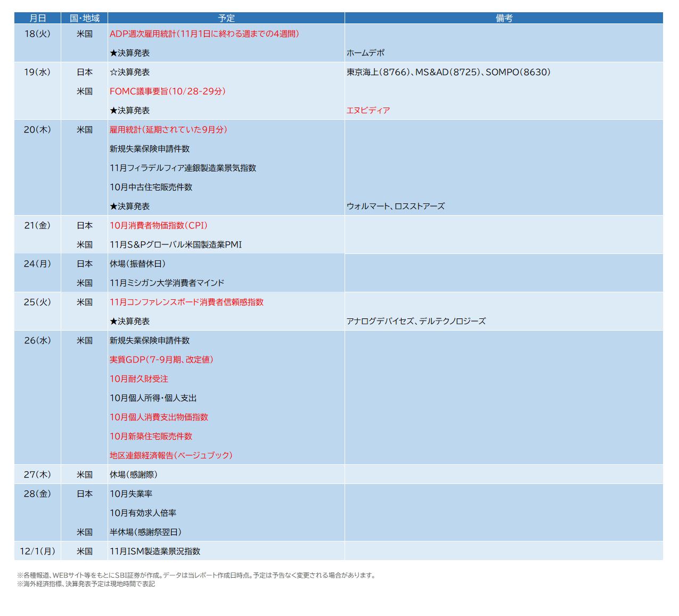Click the 実質GDP(7-9月期、改定値) entry

click(161, 359)
